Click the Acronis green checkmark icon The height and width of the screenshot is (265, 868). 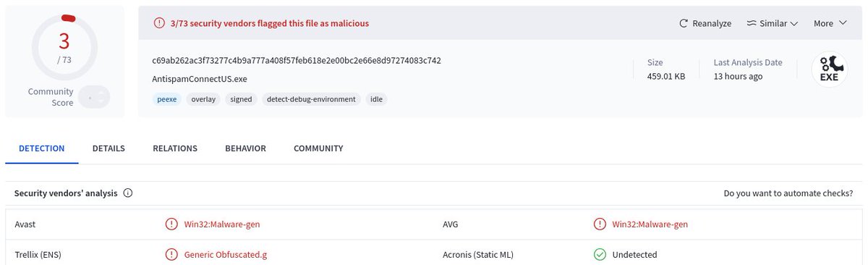click(600, 254)
